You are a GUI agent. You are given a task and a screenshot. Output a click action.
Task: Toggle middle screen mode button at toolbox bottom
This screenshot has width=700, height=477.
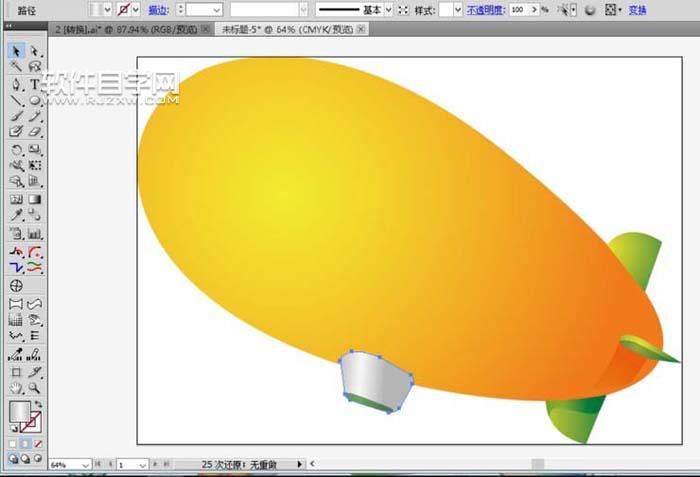click(25, 459)
